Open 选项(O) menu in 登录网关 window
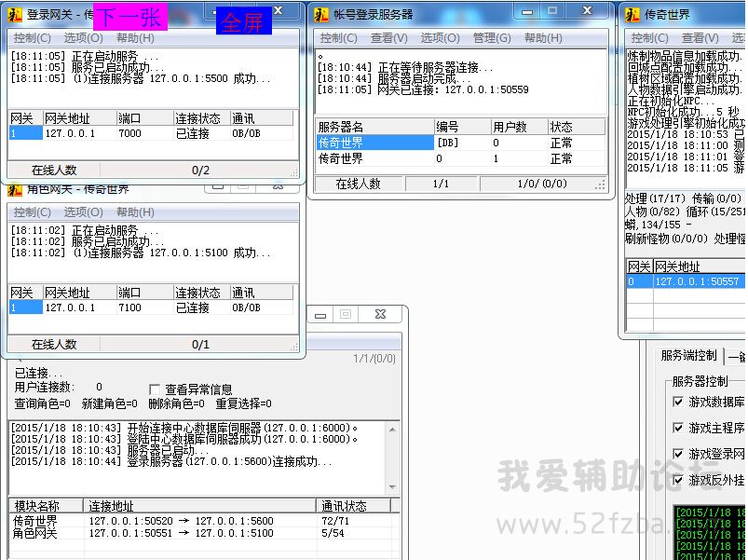 coord(83,38)
